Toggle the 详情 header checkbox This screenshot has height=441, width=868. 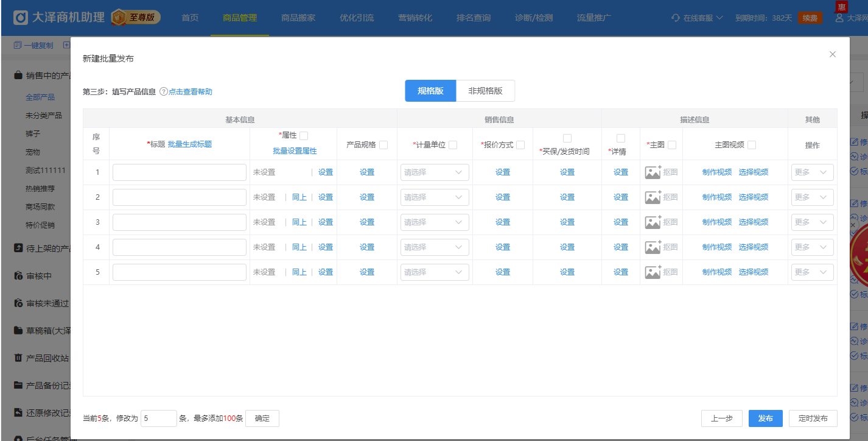(621, 138)
